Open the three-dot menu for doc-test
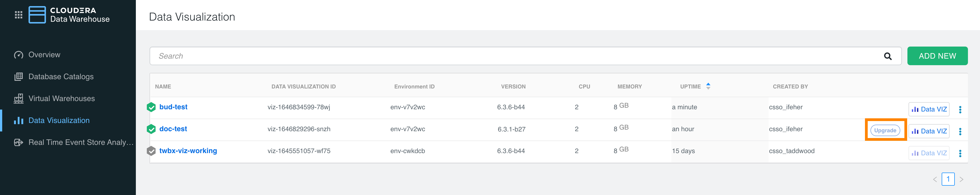Image resolution: width=980 pixels, height=195 pixels. [x=960, y=131]
